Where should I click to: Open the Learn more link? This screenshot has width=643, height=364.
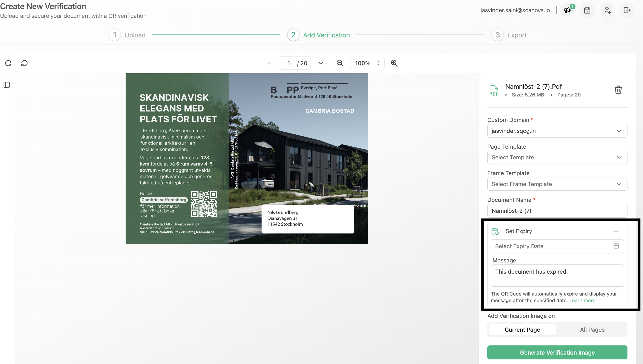click(x=582, y=300)
